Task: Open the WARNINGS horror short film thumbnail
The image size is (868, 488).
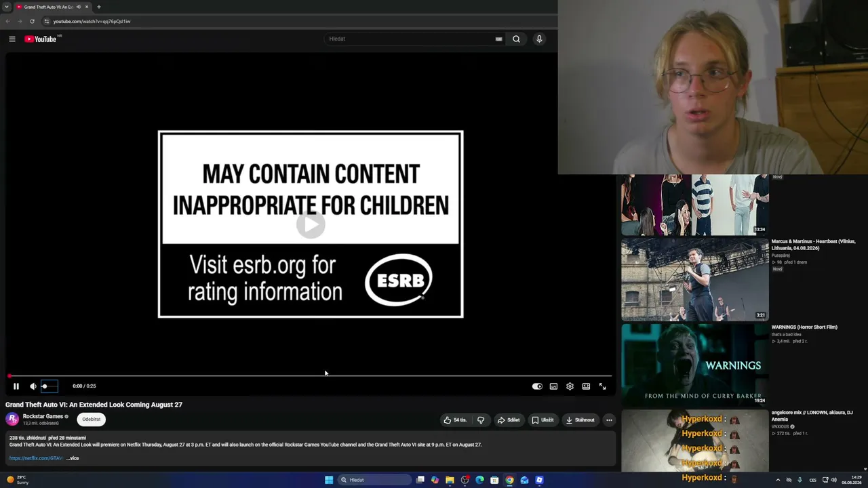Action: (695, 365)
